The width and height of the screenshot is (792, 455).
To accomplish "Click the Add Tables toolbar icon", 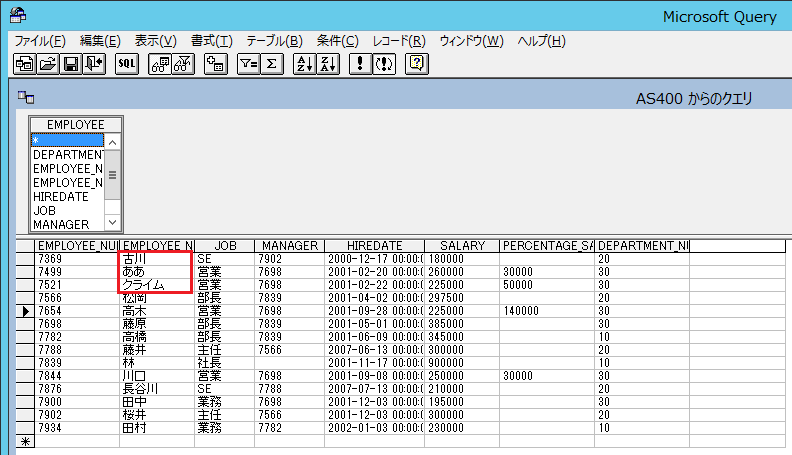I will click(x=214, y=64).
